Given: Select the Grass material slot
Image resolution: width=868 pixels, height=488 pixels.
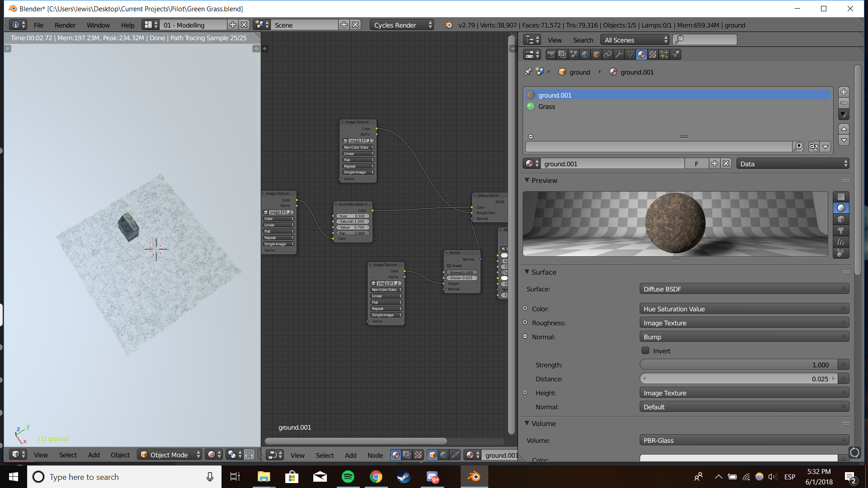Looking at the screenshot, I should click(547, 107).
